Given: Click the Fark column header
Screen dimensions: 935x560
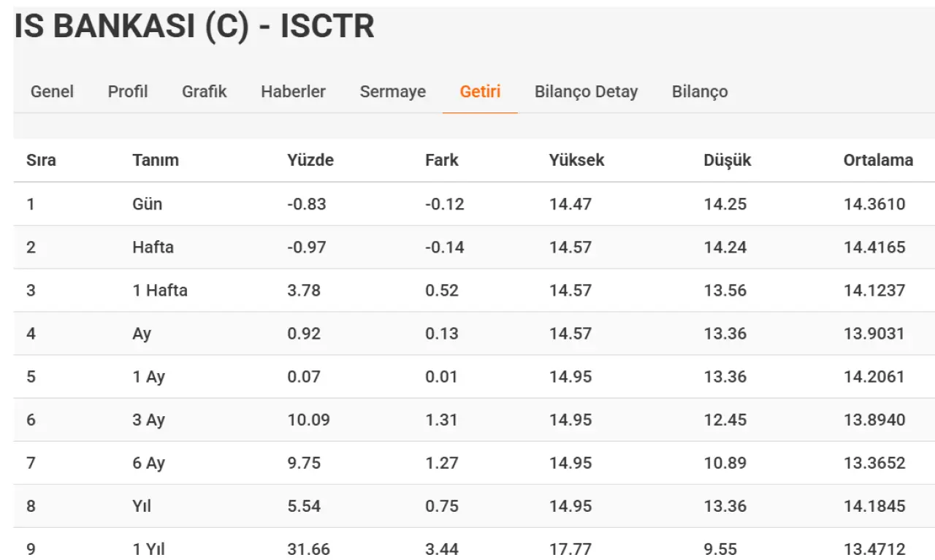Looking at the screenshot, I should click(442, 161).
